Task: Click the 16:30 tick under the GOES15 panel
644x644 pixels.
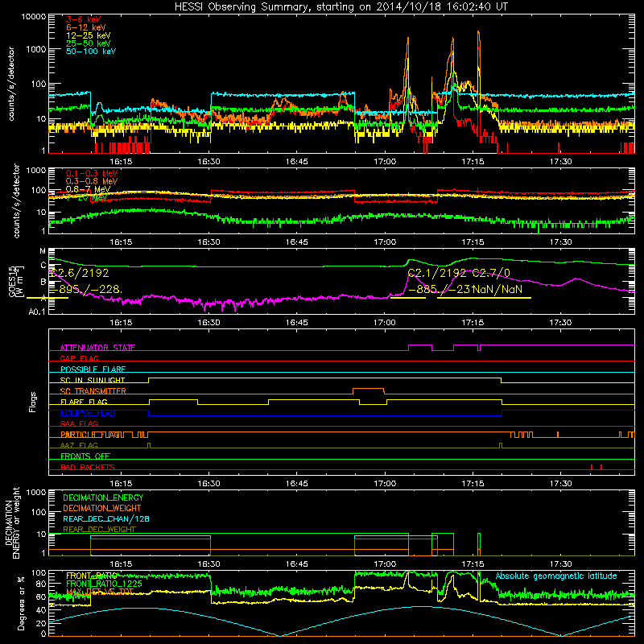Action: coord(209,323)
